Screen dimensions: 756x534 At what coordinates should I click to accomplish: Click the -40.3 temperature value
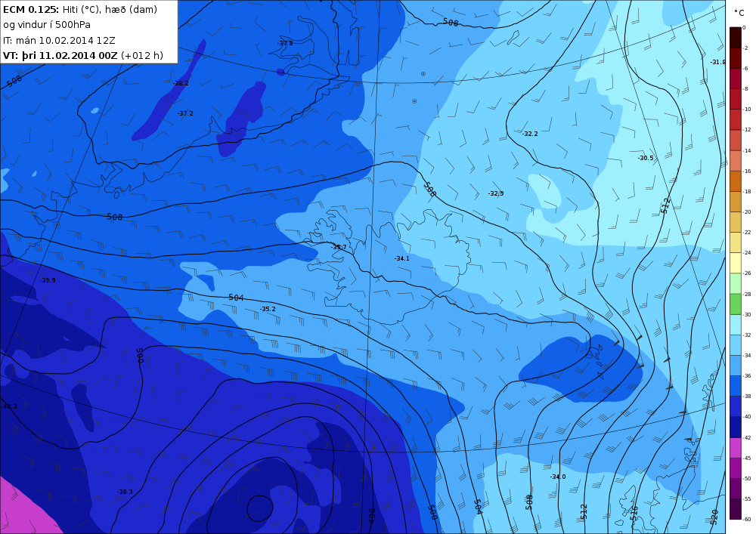point(9,407)
